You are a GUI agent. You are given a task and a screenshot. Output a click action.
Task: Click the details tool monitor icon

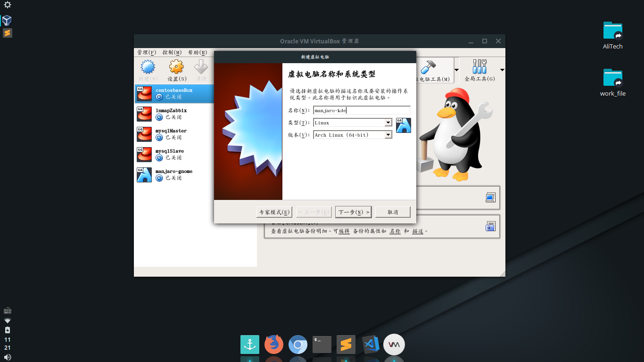pos(490,197)
